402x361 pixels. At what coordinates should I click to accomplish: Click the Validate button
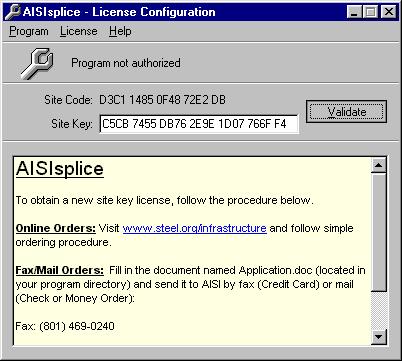point(346,112)
